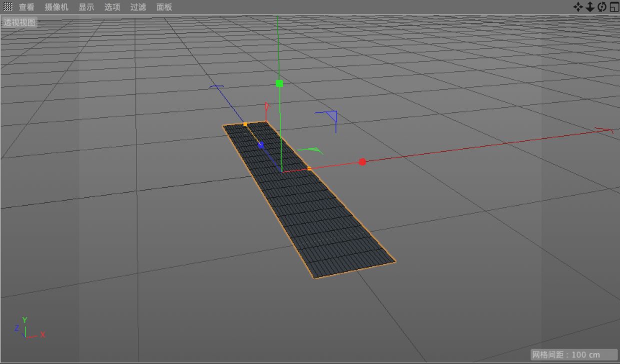Open the 查看 menu
Viewport: 620px width, 364px height.
coord(26,7)
